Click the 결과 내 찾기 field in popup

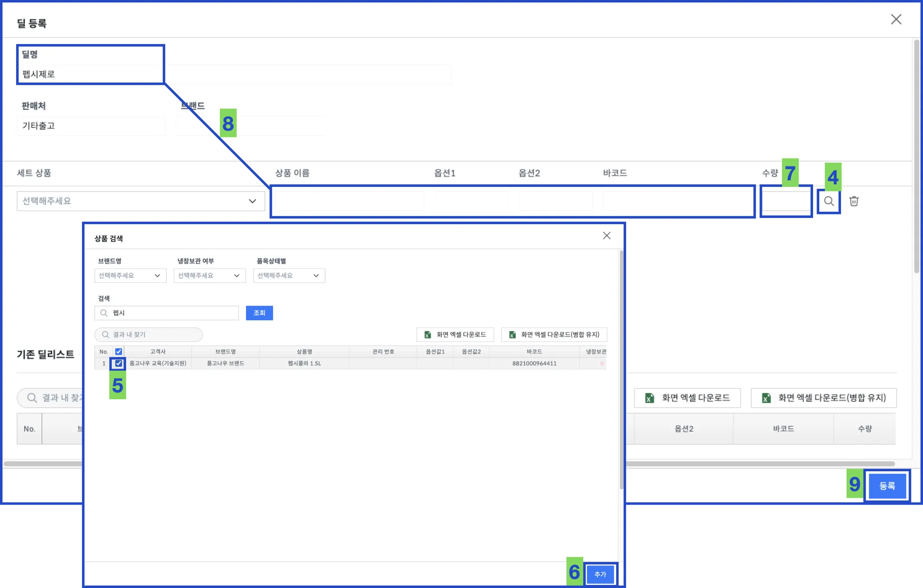(149, 335)
